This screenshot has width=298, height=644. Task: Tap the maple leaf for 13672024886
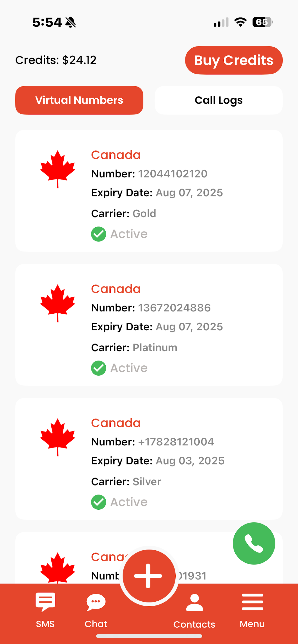(58, 303)
